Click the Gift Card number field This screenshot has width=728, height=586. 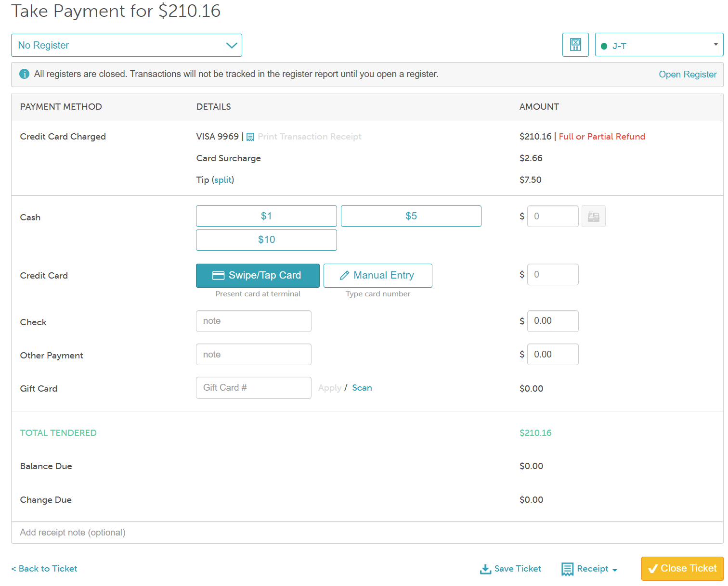(x=254, y=388)
